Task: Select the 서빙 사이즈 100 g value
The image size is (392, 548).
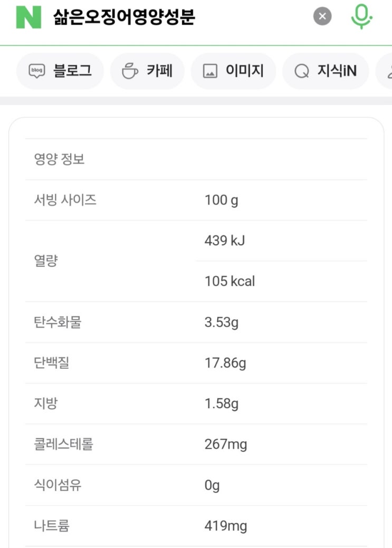Action: tap(222, 200)
